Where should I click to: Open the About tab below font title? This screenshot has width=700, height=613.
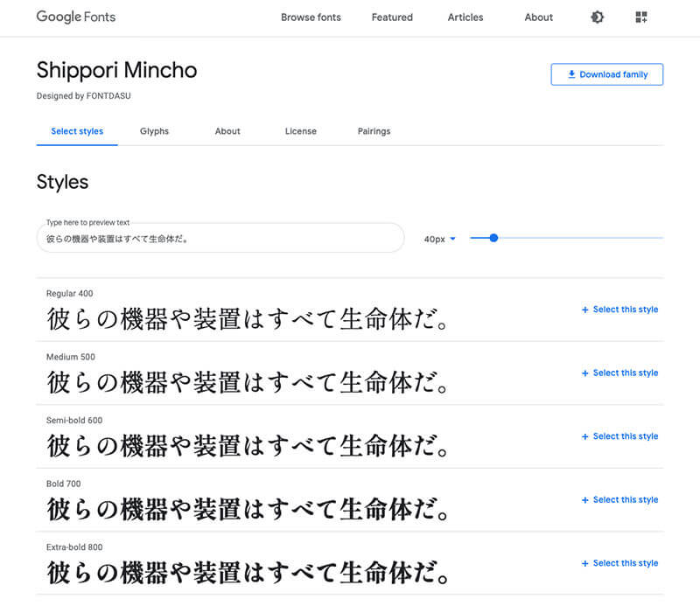227,131
